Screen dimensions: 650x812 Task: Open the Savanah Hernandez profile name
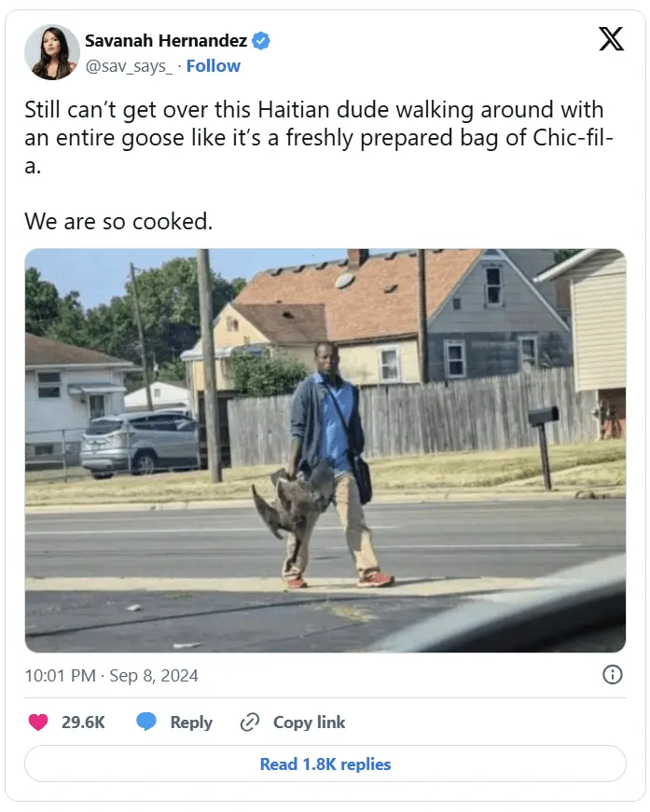[x=166, y=40]
